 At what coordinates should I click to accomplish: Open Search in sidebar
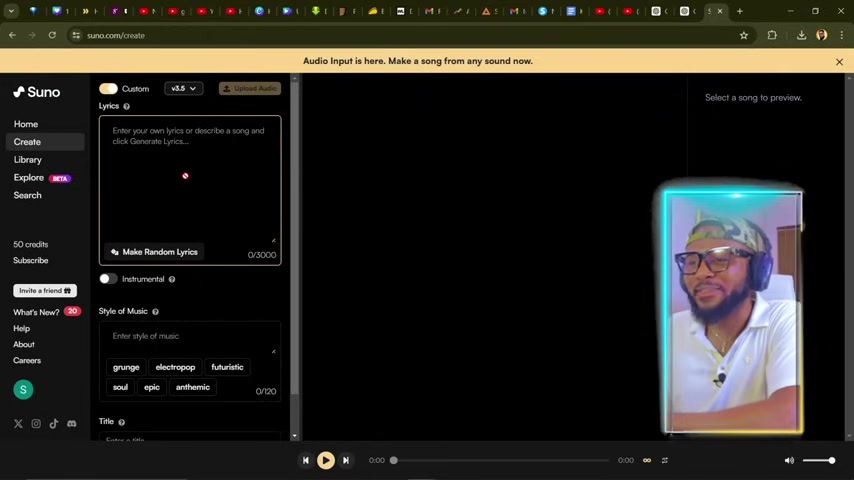27,195
